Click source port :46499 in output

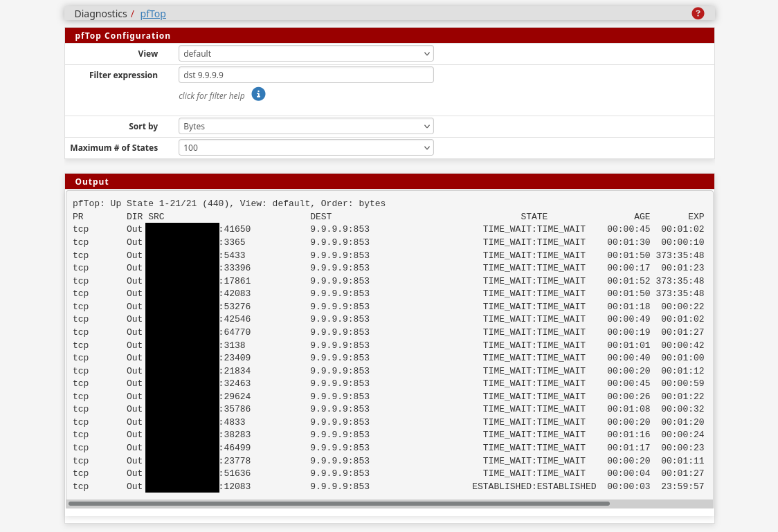(x=235, y=448)
